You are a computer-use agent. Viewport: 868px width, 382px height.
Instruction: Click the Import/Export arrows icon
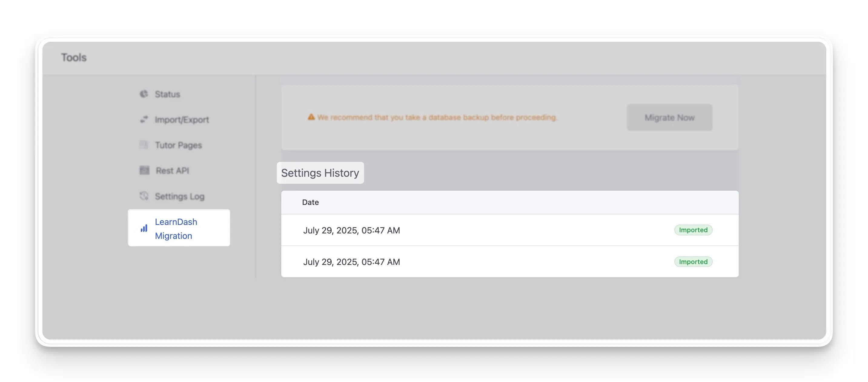point(144,119)
